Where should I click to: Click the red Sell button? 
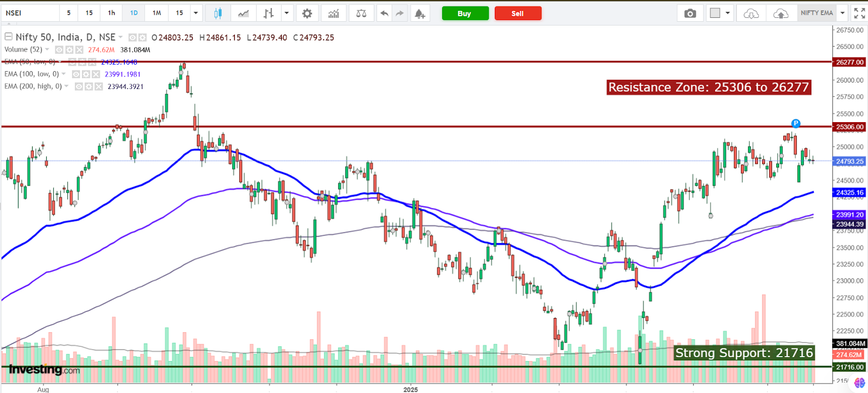coord(518,14)
